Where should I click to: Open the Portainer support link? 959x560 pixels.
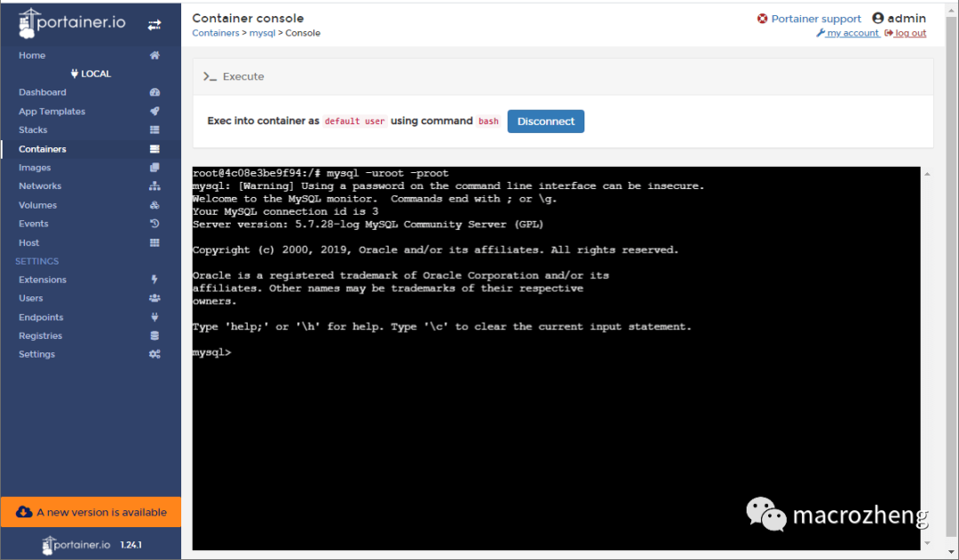815,19
